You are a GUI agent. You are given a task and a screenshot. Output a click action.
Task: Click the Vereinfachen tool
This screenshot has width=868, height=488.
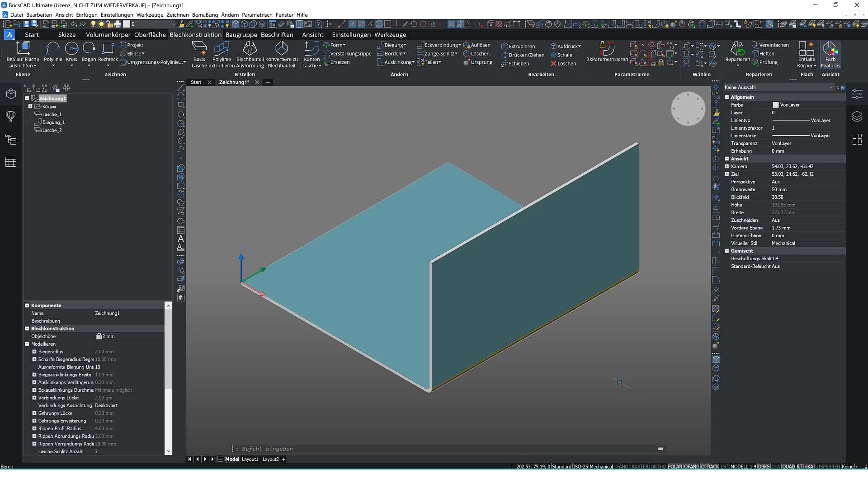point(770,45)
